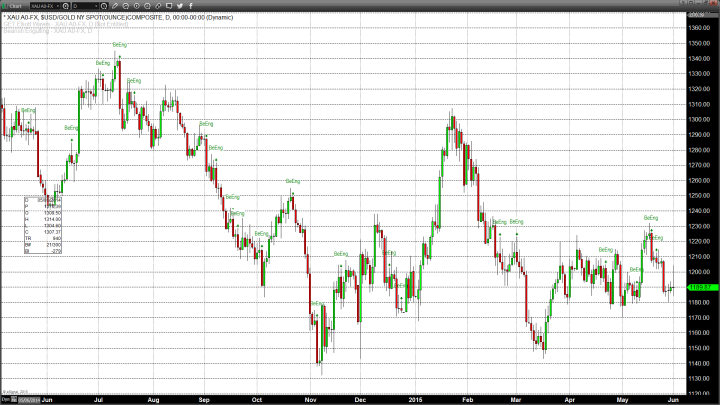Click the Nov label on time axis
The height and width of the screenshot is (405, 720).
(311, 400)
